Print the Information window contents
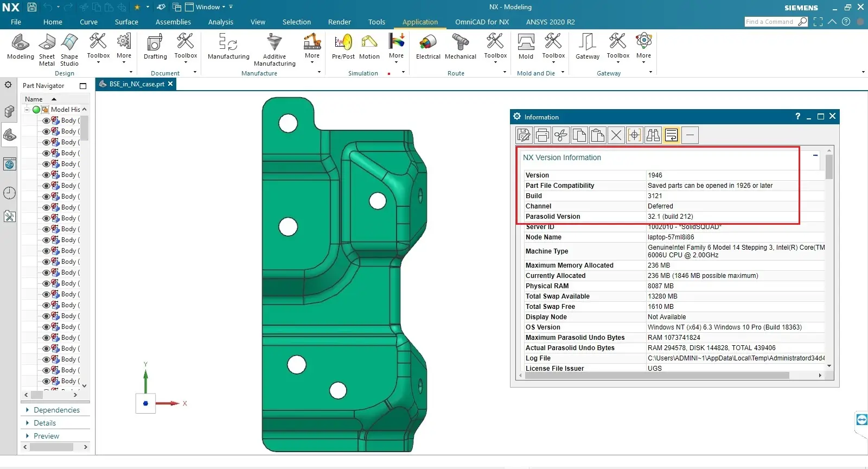Viewport: 868px width, 469px height. click(x=542, y=135)
